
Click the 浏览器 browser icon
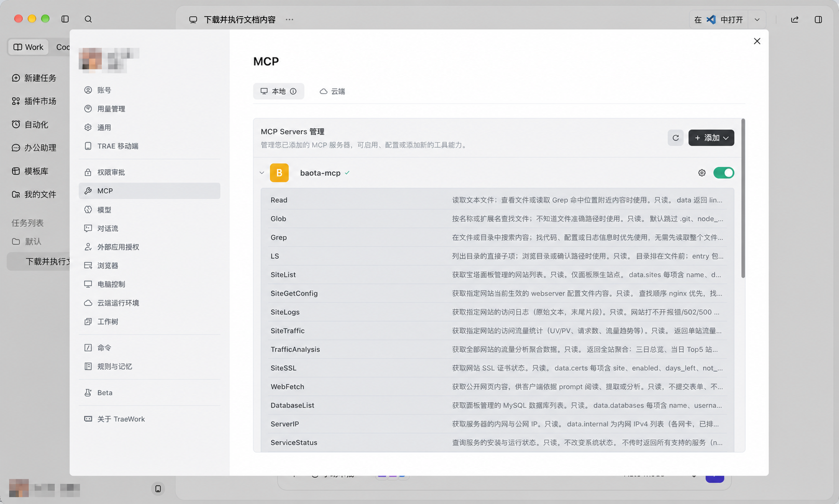(x=88, y=265)
